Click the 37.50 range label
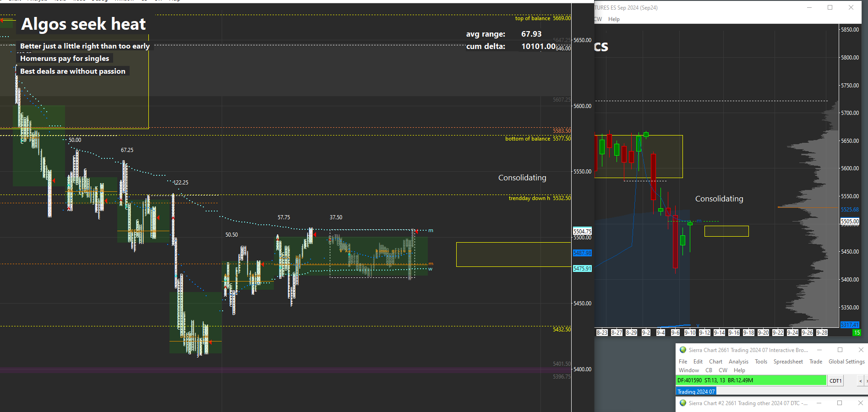The image size is (868, 412). click(336, 217)
